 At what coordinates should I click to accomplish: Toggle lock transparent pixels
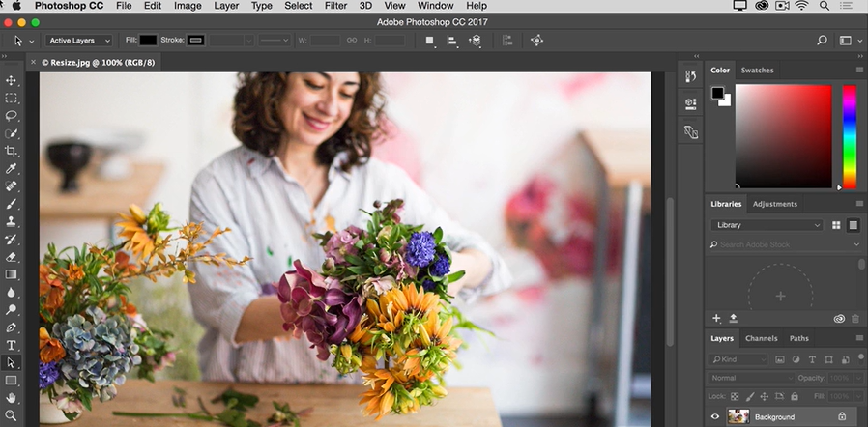coord(735,397)
